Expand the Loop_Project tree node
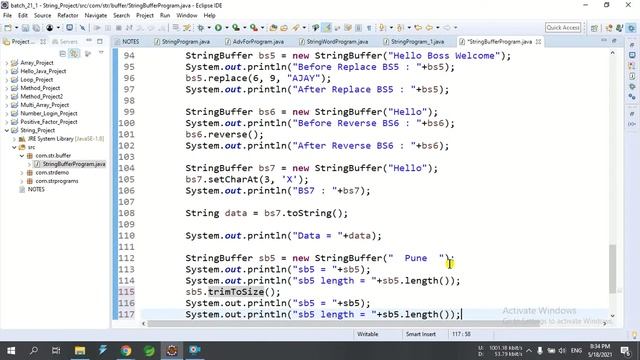The height and width of the screenshot is (360, 640). pos(7,80)
